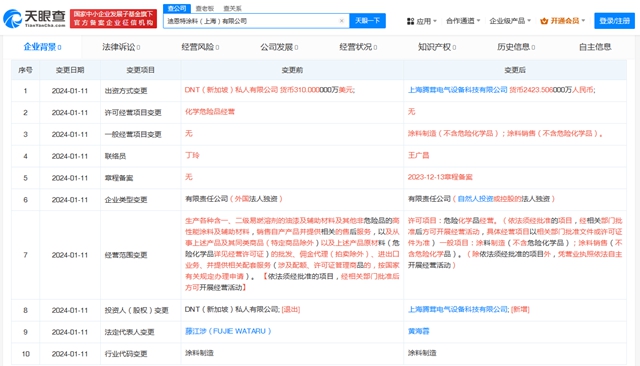Click the [退出] tag in row 8

click(x=291, y=309)
